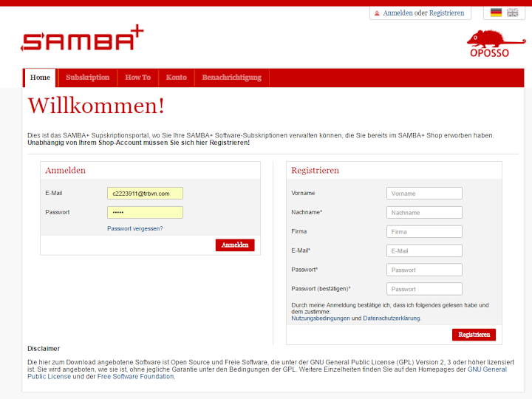Click the Firma input field
This screenshot has height=399, width=532.
click(x=424, y=232)
